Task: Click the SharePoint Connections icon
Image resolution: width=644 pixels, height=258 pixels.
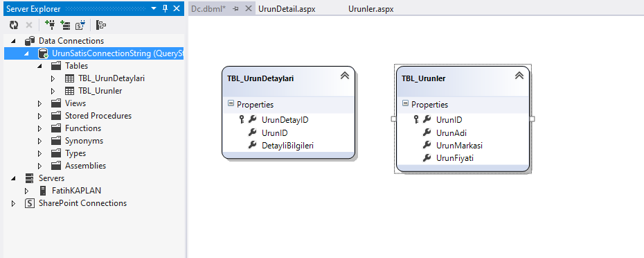Action: [30, 203]
